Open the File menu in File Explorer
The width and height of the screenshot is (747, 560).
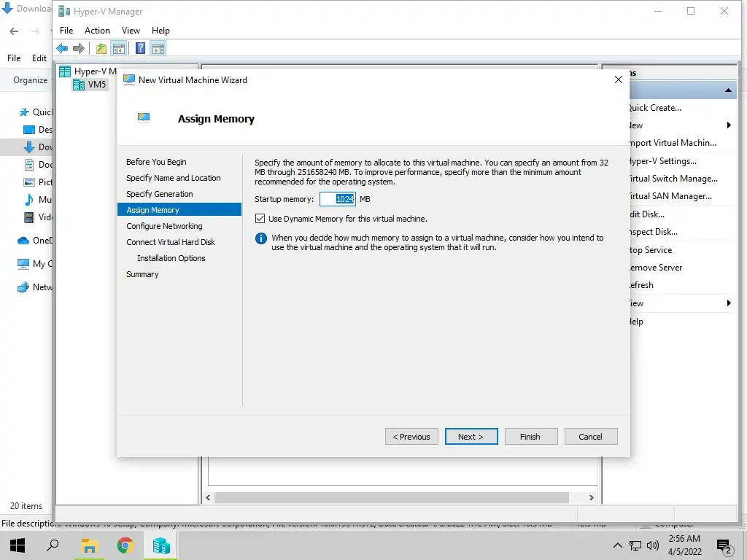click(x=14, y=58)
